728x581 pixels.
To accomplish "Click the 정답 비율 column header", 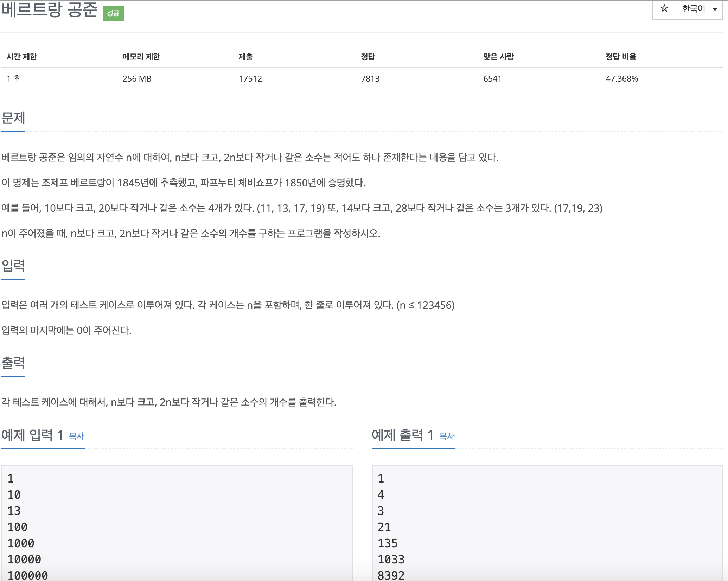I will 621,57.
